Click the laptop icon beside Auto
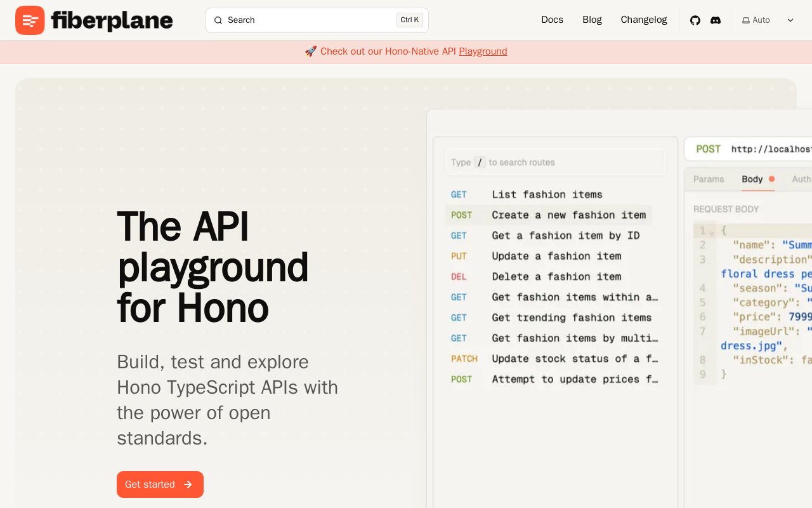 (x=746, y=20)
